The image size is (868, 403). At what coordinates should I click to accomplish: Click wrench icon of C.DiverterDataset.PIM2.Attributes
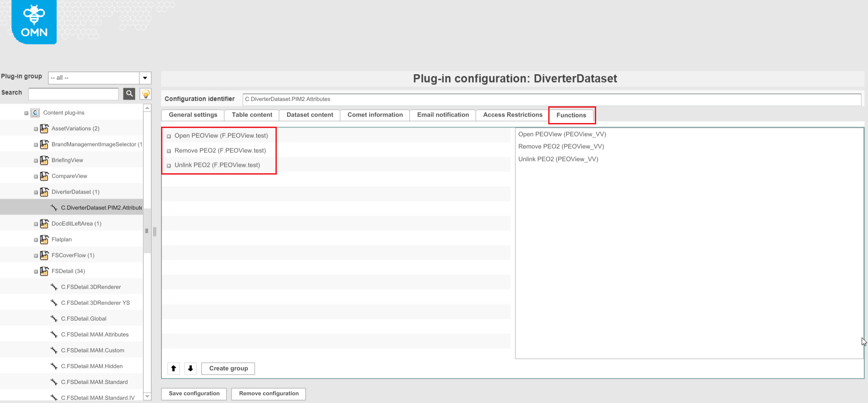point(54,208)
